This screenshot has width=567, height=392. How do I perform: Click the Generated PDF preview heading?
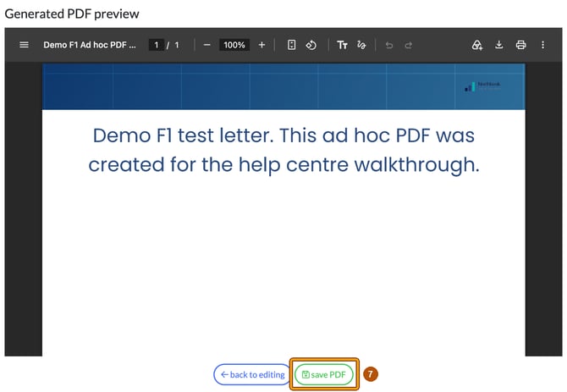point(72,14)
